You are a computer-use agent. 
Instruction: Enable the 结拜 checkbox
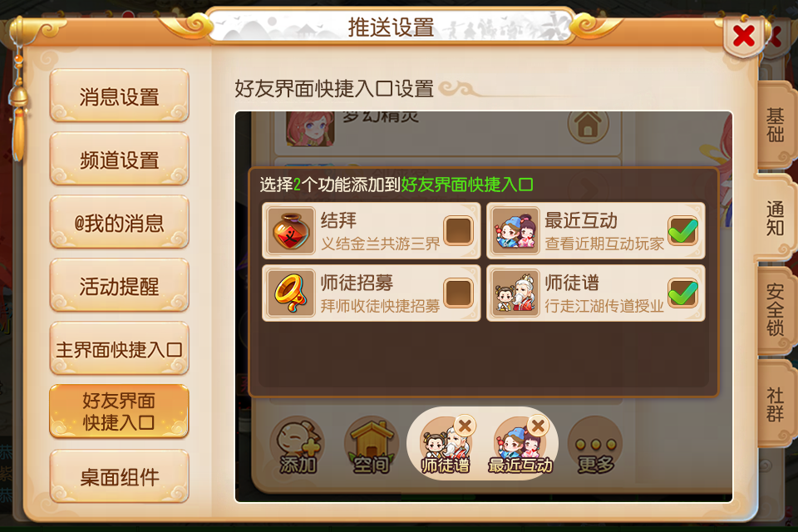[x=459, y=230]
